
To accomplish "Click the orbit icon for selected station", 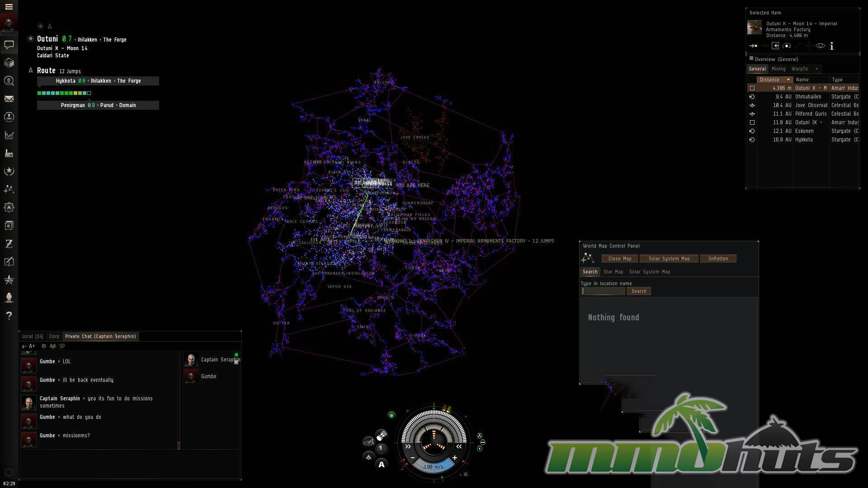I will click(x=787, y=46).
